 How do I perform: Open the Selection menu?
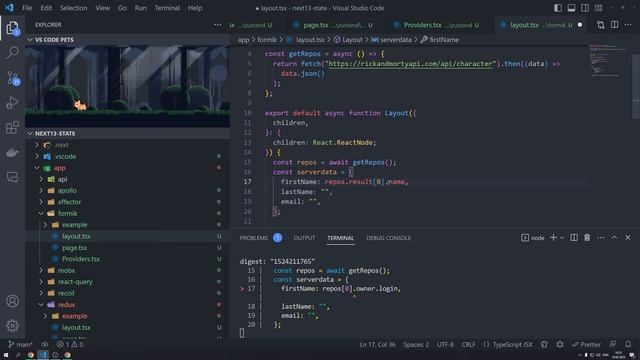tap(73, 8)
